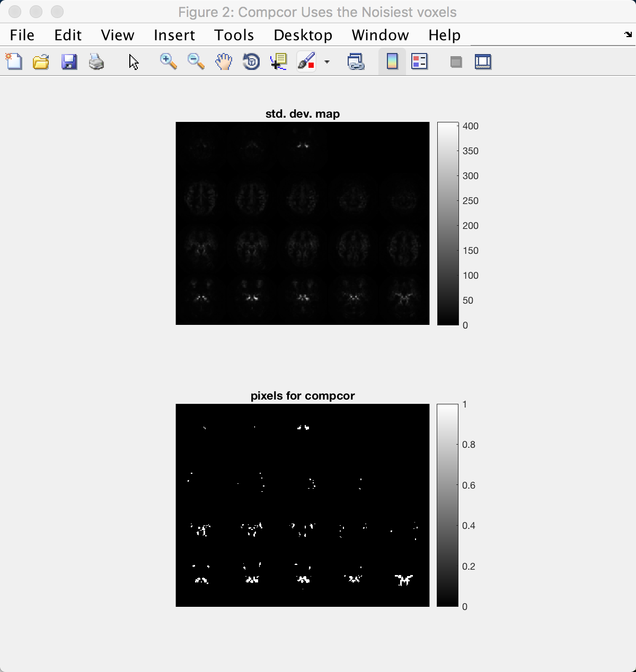636x672 pixels.
Task: Activate the Zoom Out magnifier tool
Action: tap(196, 61)
